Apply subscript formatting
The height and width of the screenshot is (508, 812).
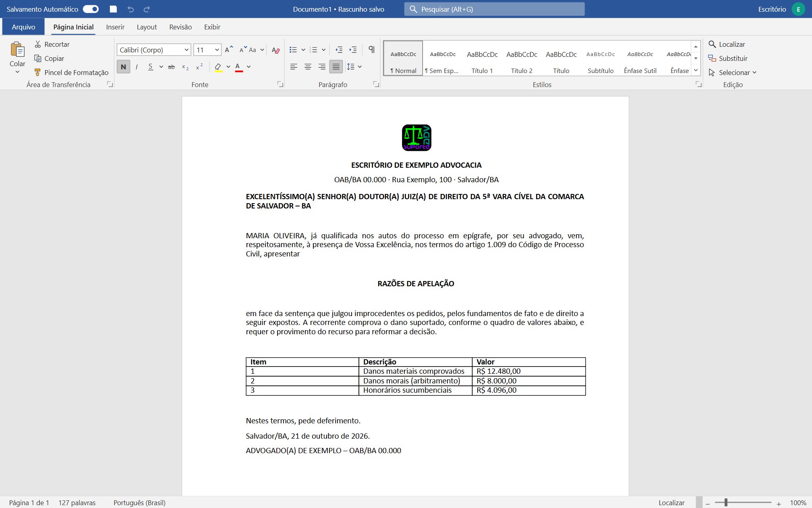pyautogui.click(x=185, y=67)
